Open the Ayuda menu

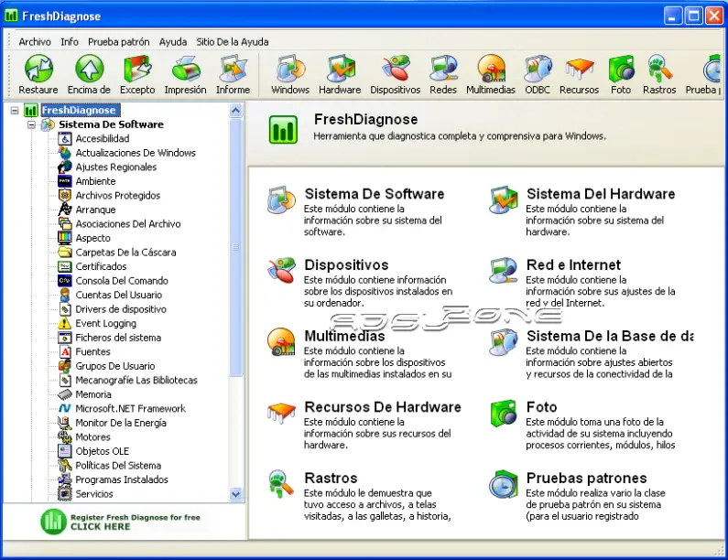[x=173, y=42]
